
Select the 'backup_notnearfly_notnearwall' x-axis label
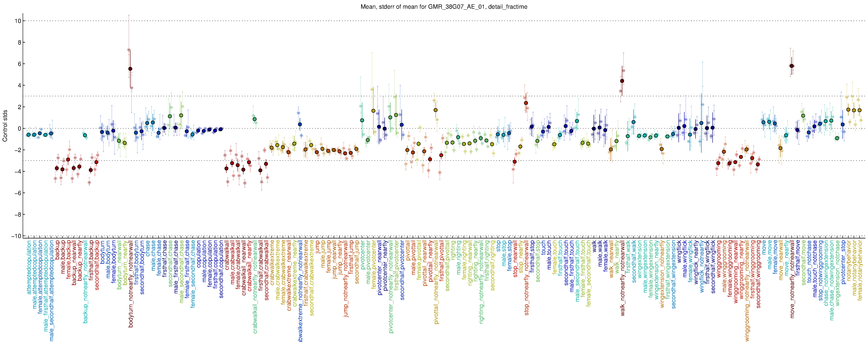coord(85,282)
